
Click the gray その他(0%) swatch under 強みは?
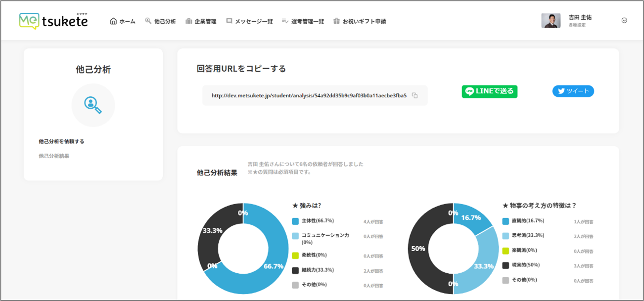coord(295,285)
